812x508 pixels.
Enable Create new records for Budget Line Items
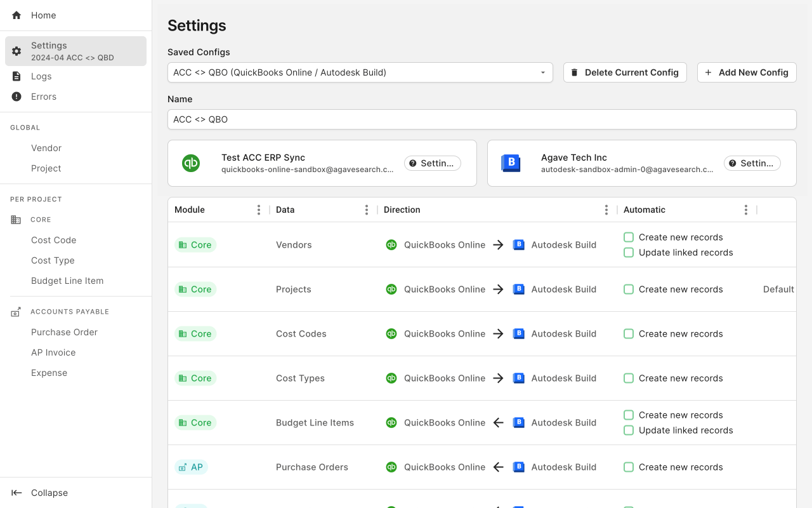pyautogui.click(x=629, y=415)
